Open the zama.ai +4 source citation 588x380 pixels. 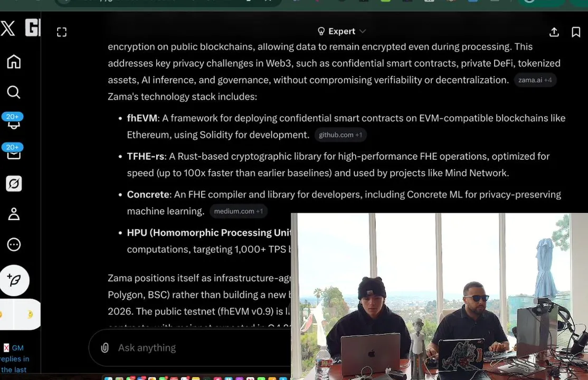(x=535, y=80)
